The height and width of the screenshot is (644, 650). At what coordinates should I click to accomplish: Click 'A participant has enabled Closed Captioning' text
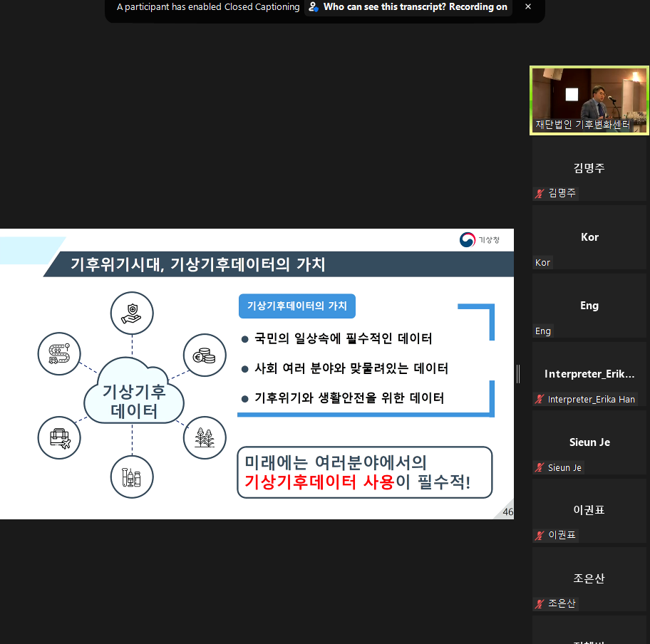[x=208, y=6]
